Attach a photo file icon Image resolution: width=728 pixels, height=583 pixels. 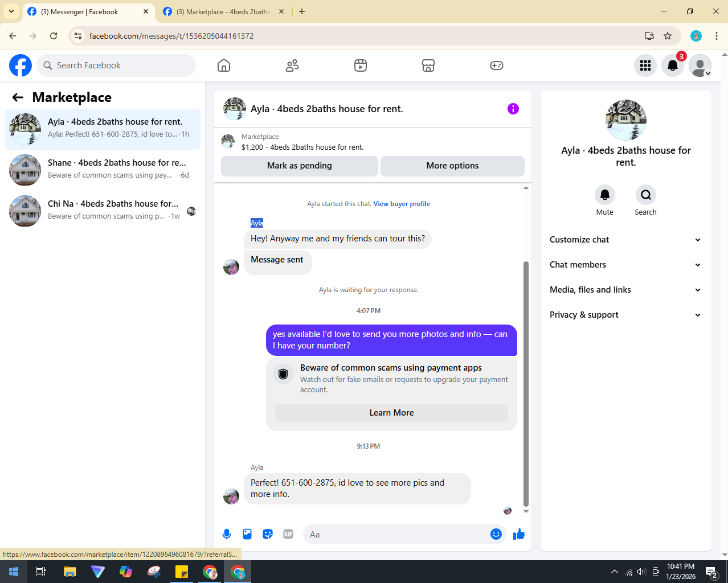247,534
